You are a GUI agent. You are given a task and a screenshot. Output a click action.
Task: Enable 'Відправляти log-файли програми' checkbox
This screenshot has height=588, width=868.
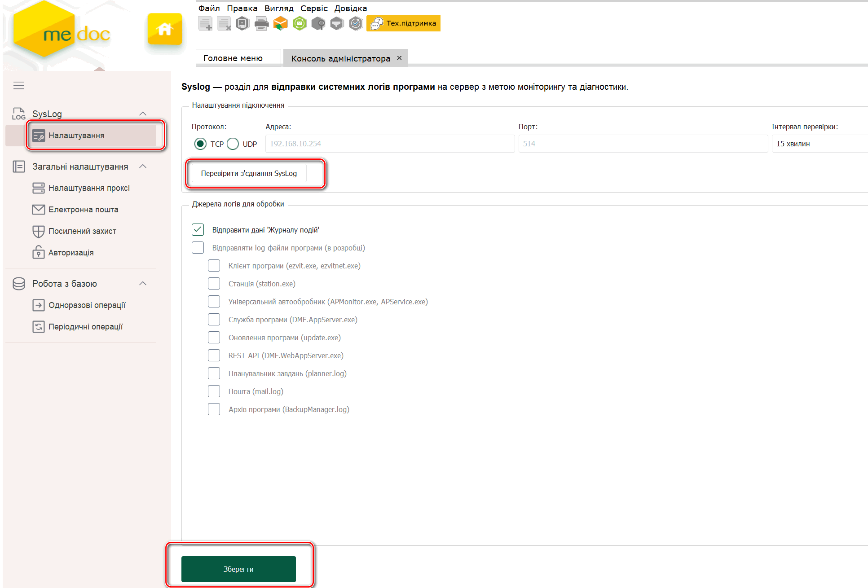(198, 248)
